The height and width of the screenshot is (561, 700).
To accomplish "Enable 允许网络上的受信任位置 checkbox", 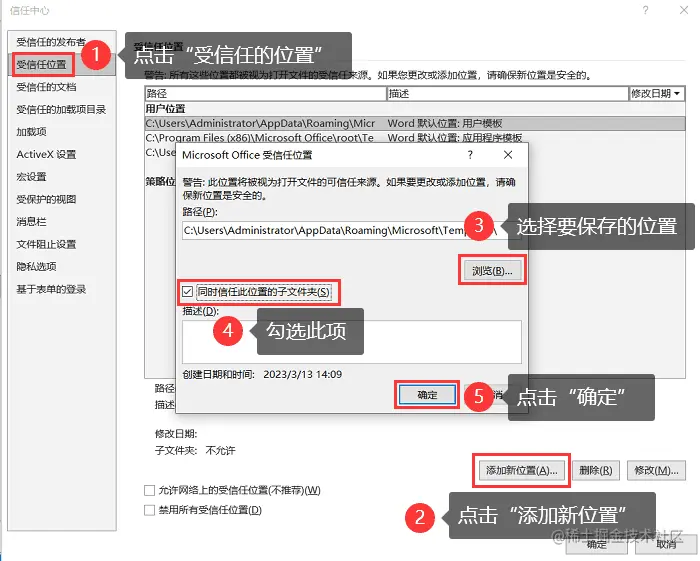I will [x=150, y=490].
